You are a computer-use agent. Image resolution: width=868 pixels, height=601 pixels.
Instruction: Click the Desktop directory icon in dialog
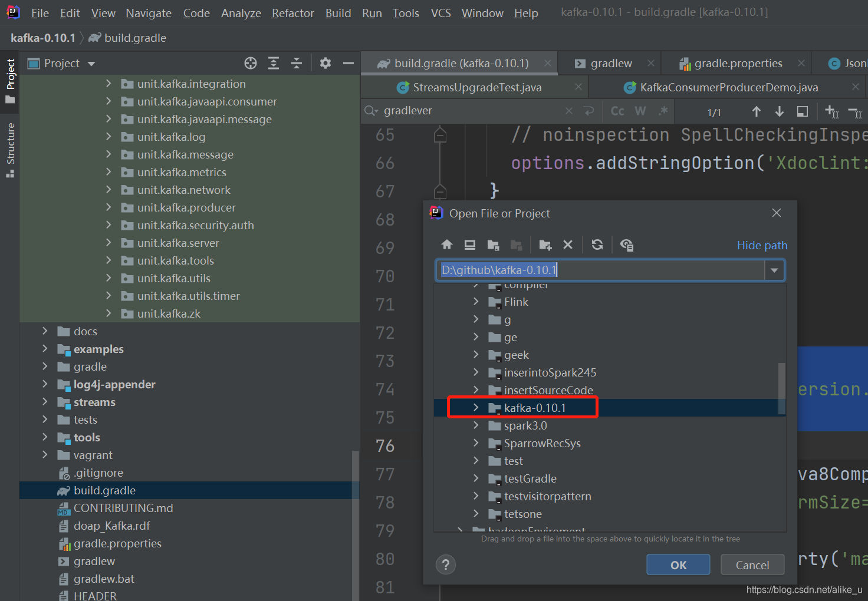click(x=470, y=245)
